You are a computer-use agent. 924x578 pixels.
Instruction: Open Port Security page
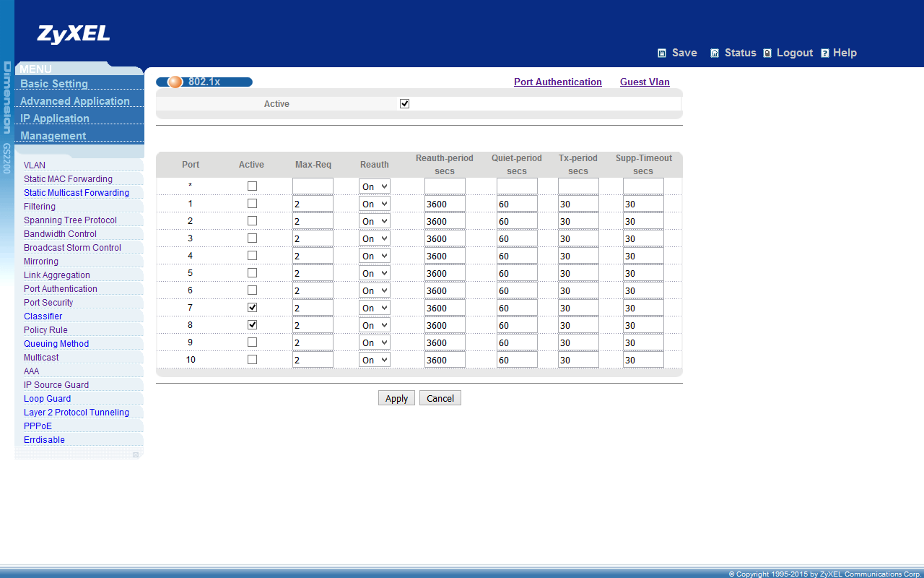48,303
